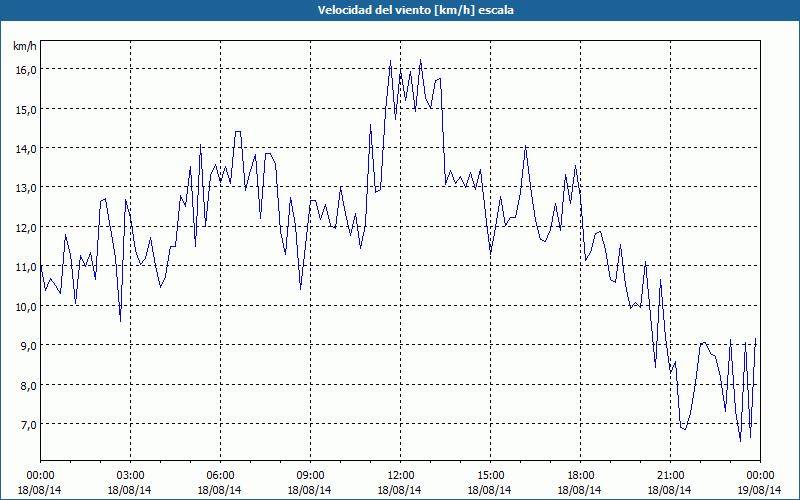Click the 15,0 y-axis value

(26, 110)
